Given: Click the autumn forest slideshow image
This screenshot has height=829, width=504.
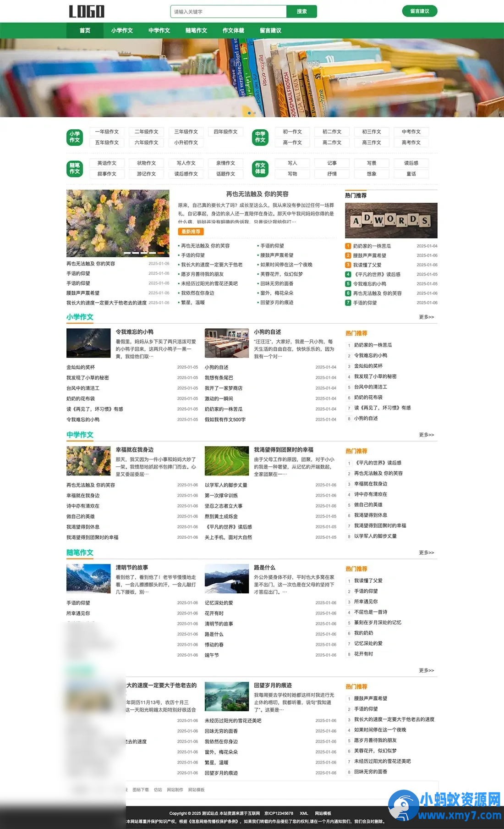Looking at the screenshot, I should (x=118, y=223).
